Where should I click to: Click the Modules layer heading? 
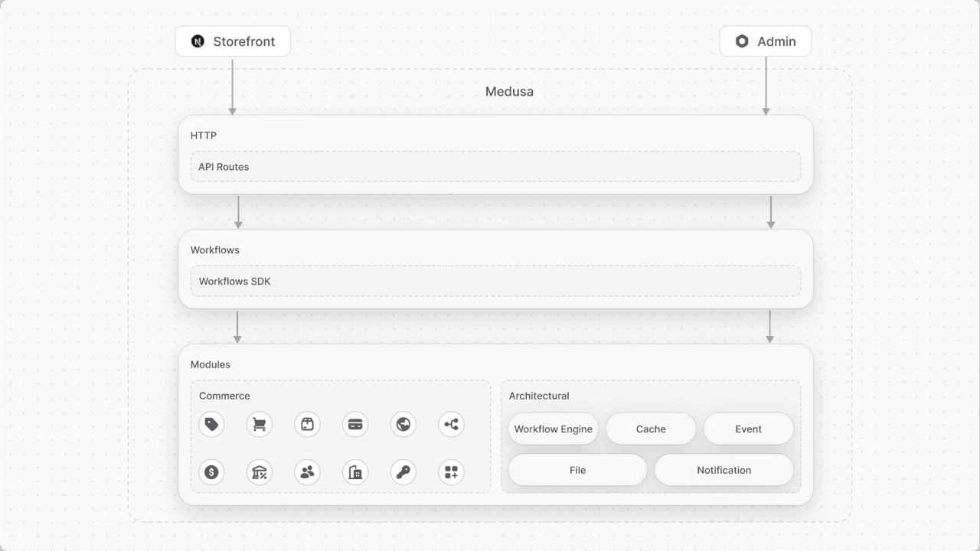point(211,364)
